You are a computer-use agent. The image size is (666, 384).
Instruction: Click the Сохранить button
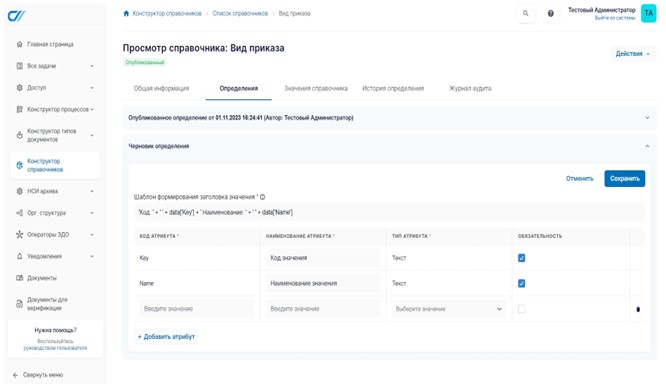click(624, 178)
